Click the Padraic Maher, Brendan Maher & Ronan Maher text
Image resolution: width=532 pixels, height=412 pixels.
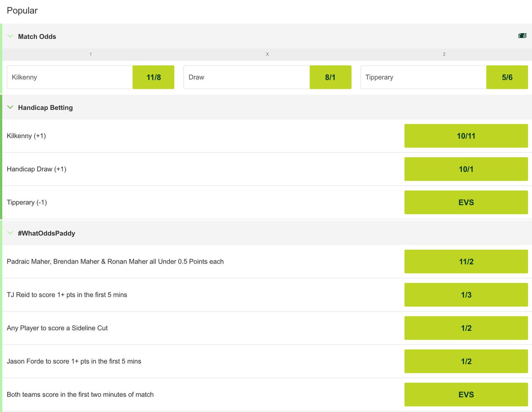click(115, 261)
